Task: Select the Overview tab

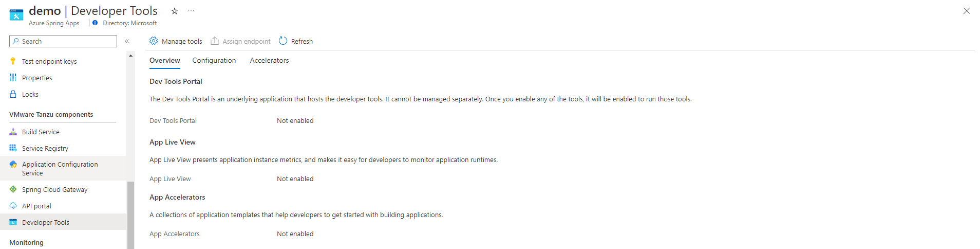Action: tap(165, 60)
